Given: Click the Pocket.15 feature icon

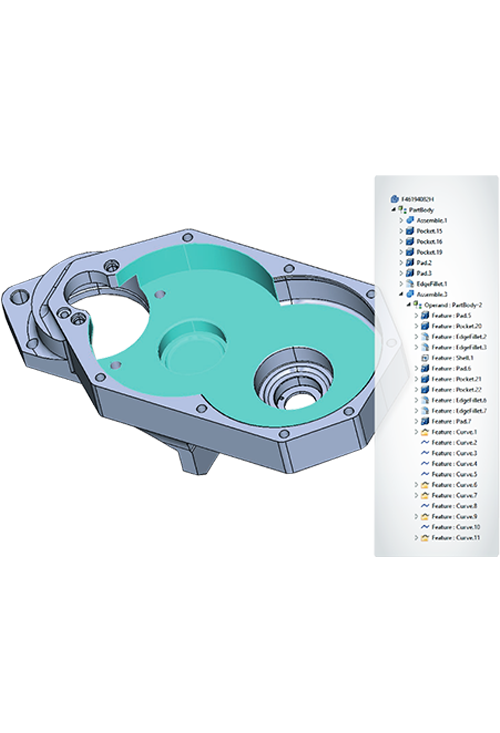Looking at the screenshot, I should pyautogui.click(x=410, y=231).
